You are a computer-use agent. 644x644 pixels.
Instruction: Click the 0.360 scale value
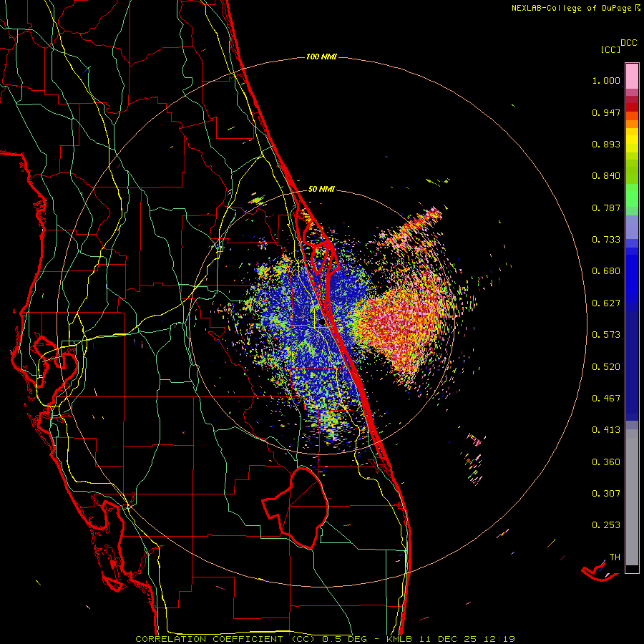click(x=606, y=462)
